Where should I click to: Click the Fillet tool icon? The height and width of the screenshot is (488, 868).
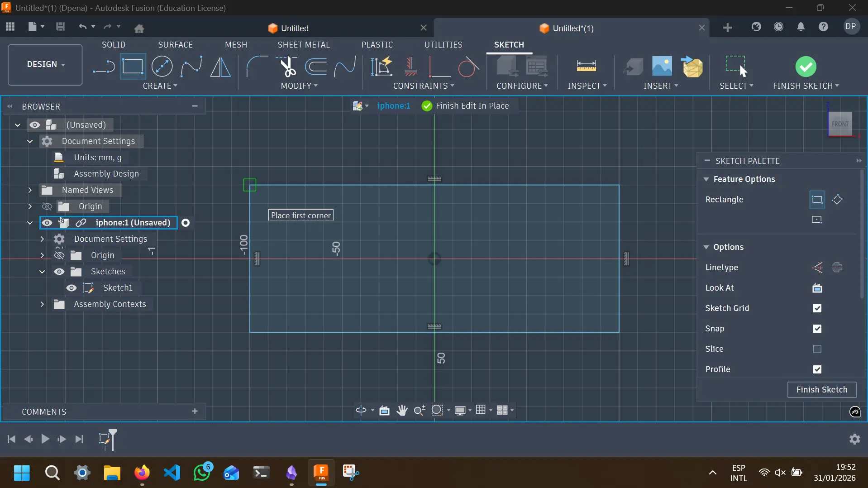coord(257,67)
